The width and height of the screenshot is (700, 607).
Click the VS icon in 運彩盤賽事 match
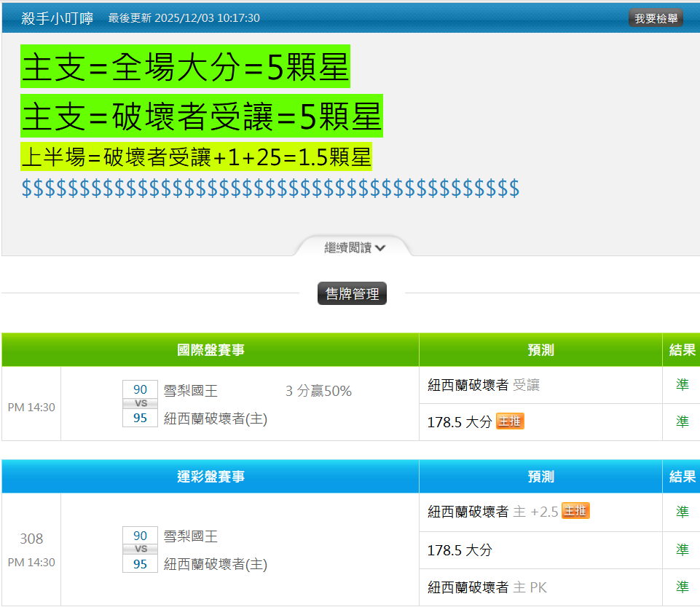click(140, 549)
